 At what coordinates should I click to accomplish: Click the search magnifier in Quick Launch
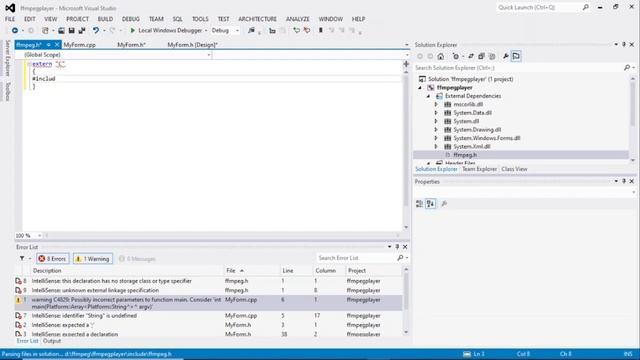(585, 7)
